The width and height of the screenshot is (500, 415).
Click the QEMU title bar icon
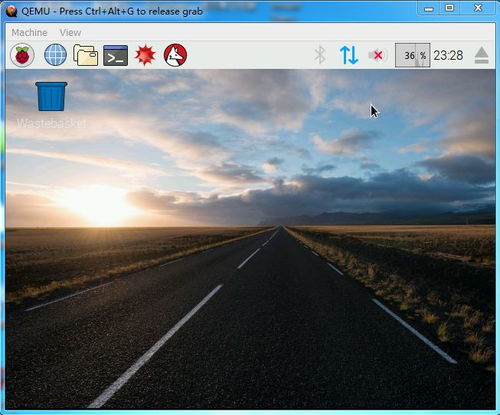[11, 11]
